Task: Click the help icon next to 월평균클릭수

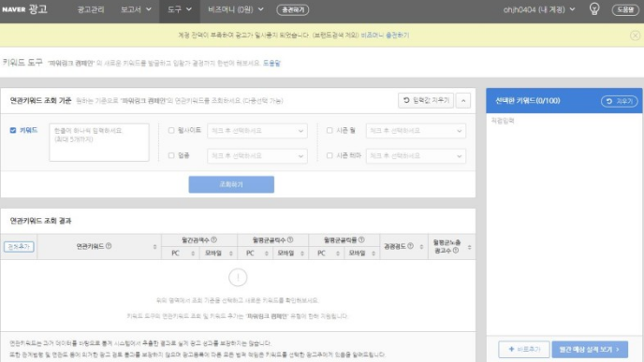Action: (290, 239)
